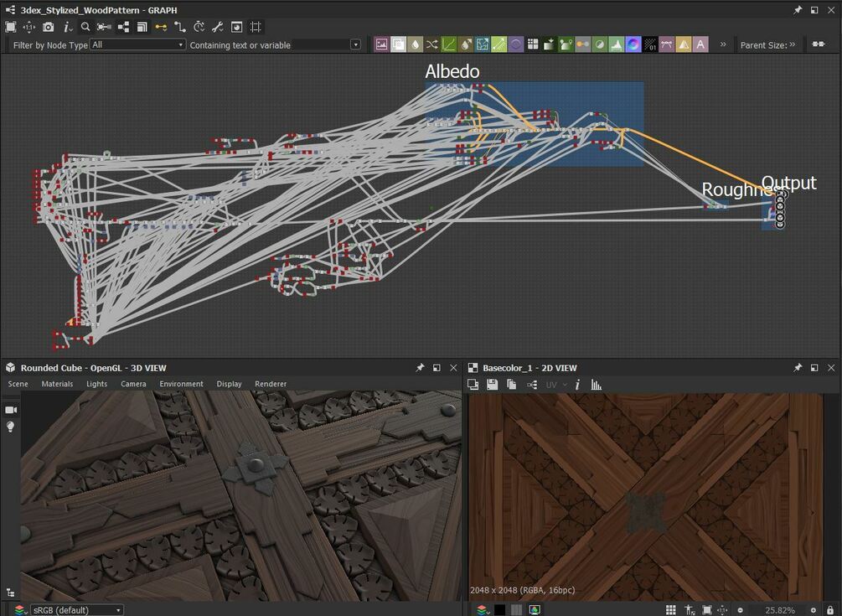Click the black color swatch in 2D view
Viewport: 842px width, 616px height.
pos(499,610)
